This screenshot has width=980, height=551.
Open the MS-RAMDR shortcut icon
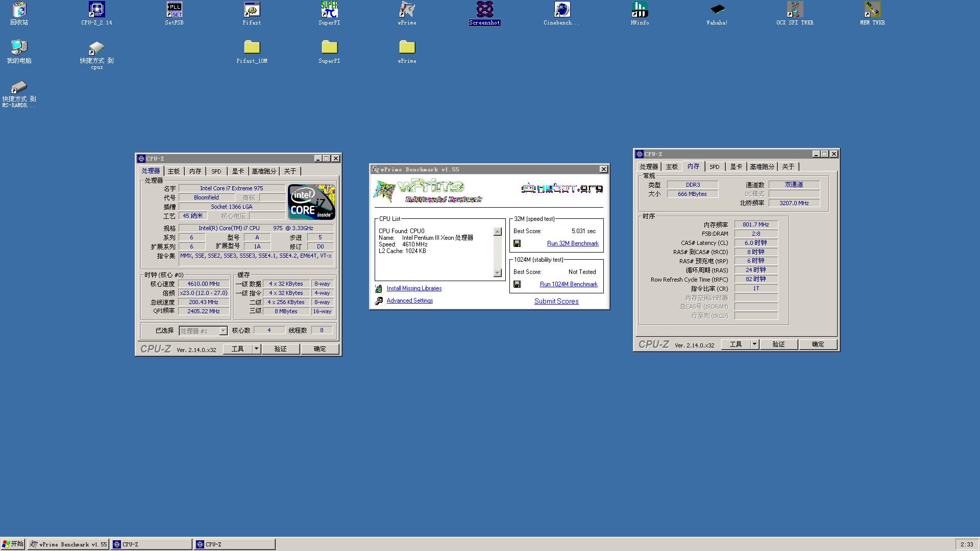(x=19, y=94)
